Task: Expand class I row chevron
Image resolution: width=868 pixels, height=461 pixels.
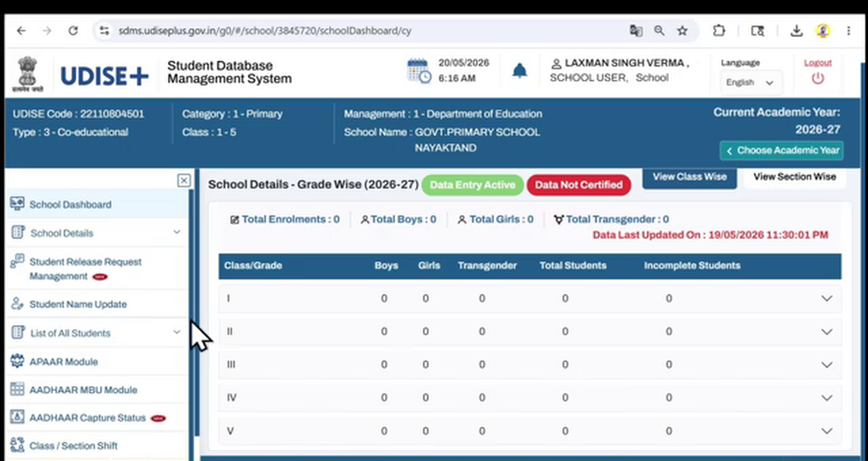Action: [x=826, y=298]
